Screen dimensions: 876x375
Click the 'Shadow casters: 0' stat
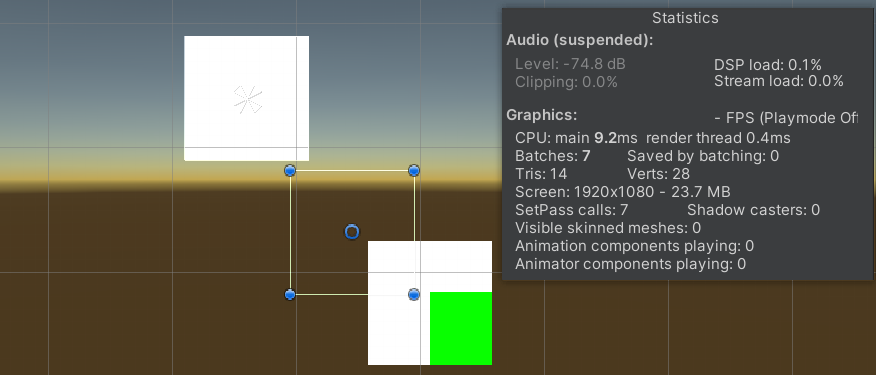coord(753,210)
